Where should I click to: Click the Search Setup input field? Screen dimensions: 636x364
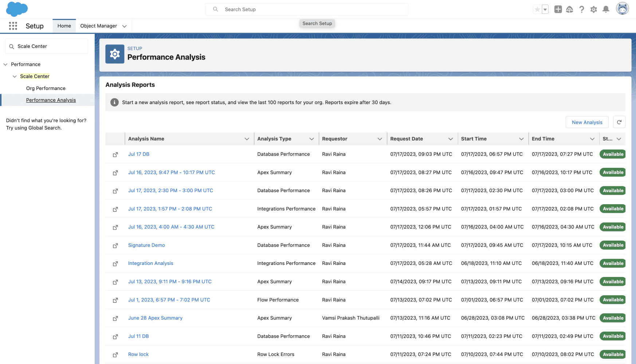[x=307, y=9]
